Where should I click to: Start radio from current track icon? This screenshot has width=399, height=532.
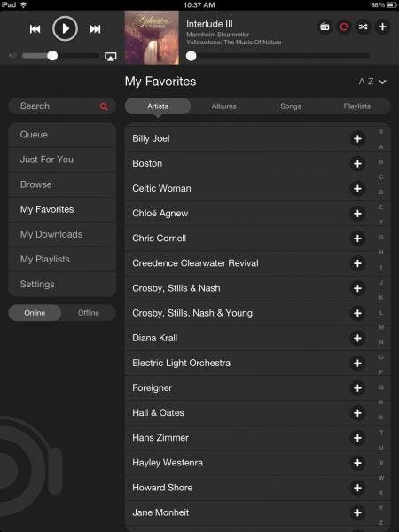[325, 27]
